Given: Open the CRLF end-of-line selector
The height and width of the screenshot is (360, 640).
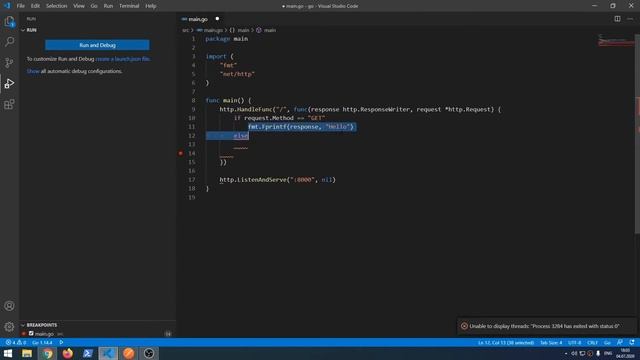Looking at the screenshot, I should [592, 342].
